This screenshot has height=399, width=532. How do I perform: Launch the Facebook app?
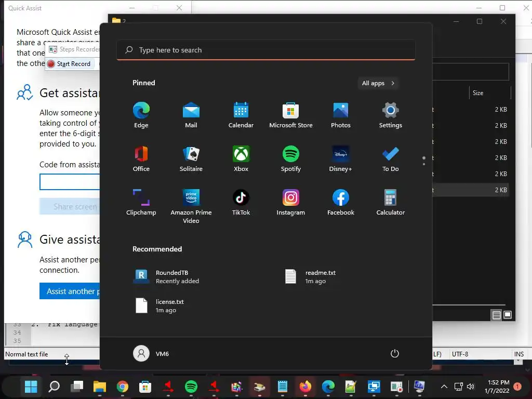pos(341,203)
